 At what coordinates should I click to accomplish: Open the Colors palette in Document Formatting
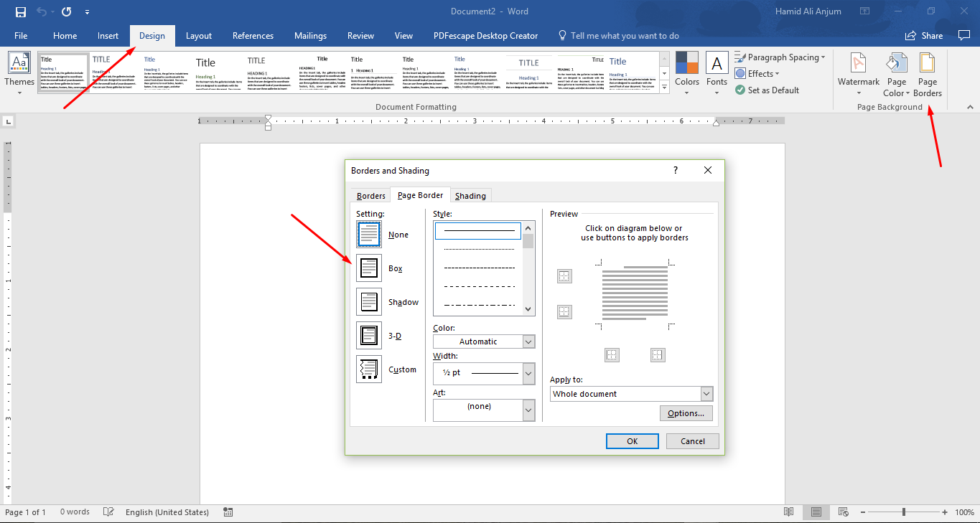click(686, 72)
